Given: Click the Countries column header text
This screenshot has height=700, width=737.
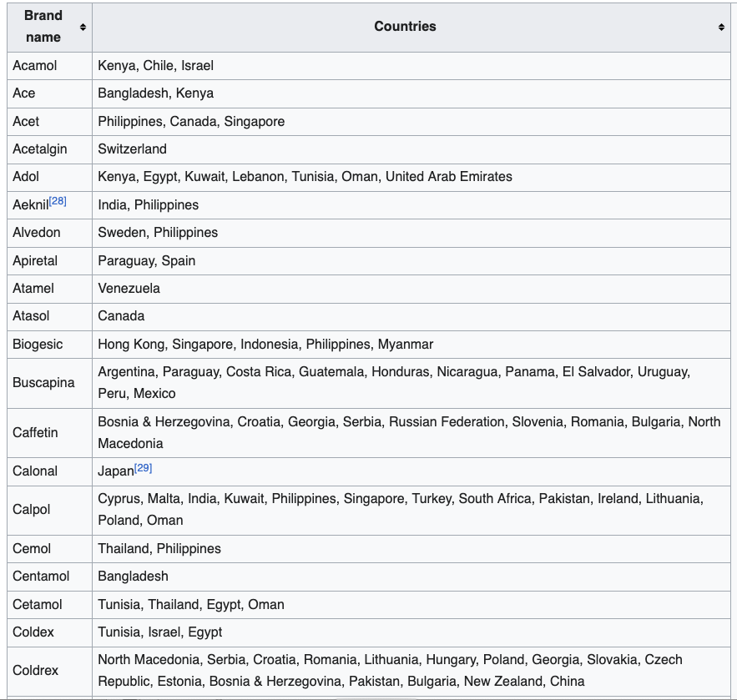Looking at the screenshot, I should [405, 27].
